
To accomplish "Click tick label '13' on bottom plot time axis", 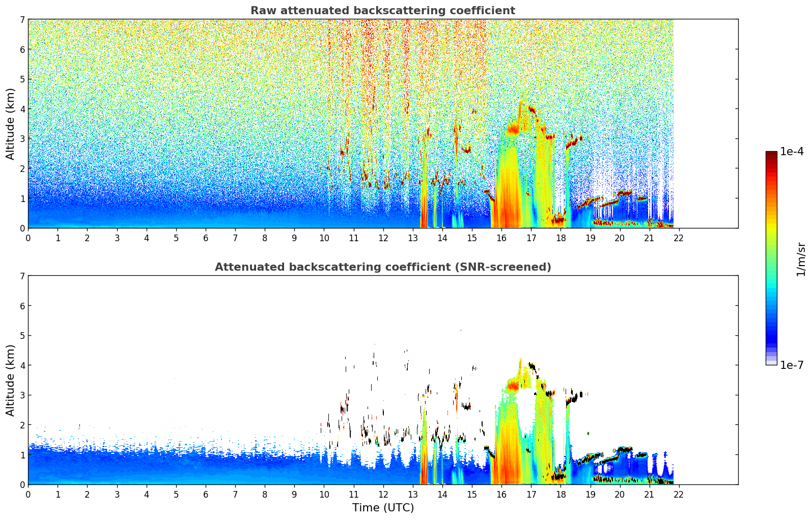I will [412, 495].
